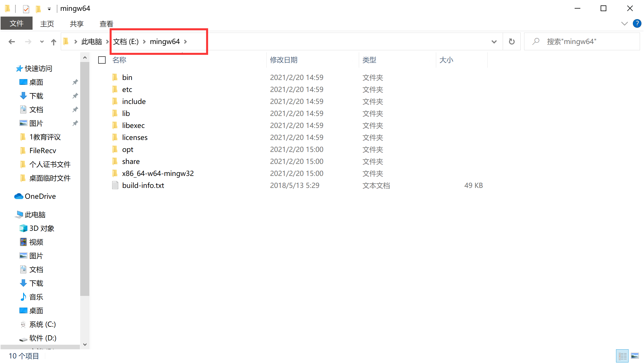Click the Refresh icon beside address bar
This screenshot has width=644, height=363.
(512, 42)
